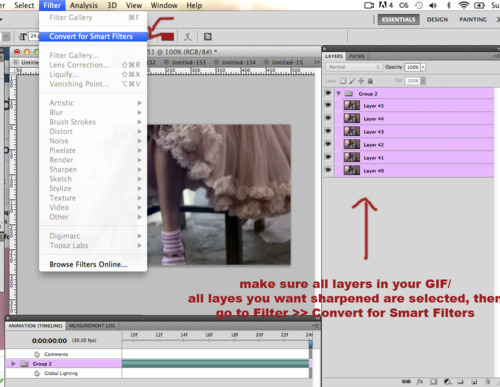Toggle lock position icon
Viewport: 500px width, 387px height.
coord(361,81)
